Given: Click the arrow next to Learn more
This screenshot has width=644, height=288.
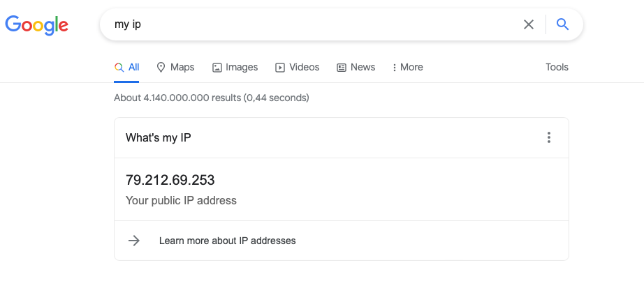Looking at the screenshot, I should [134, 241].
